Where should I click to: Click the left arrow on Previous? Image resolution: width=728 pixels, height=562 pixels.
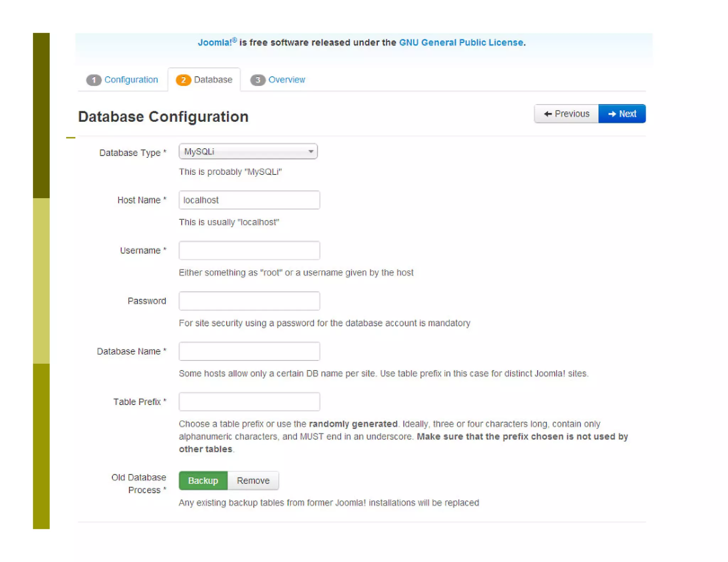[x=548, y=114]
